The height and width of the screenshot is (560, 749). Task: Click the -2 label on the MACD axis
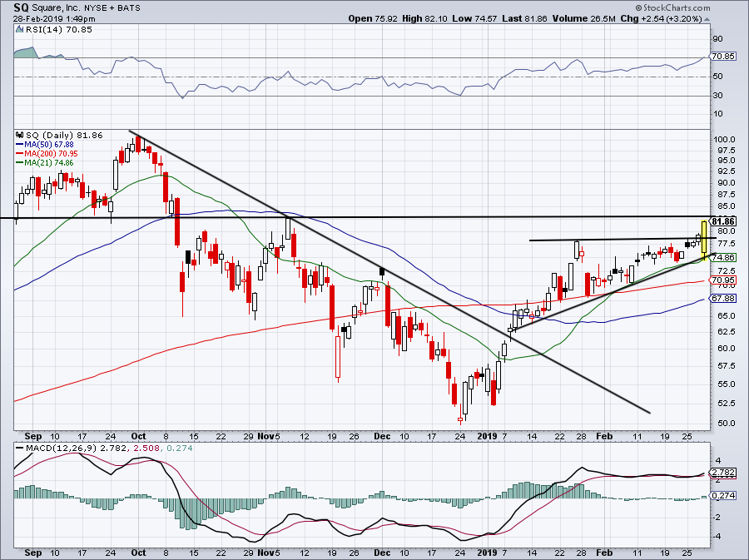pyautogui.click(x=718, y=518)
